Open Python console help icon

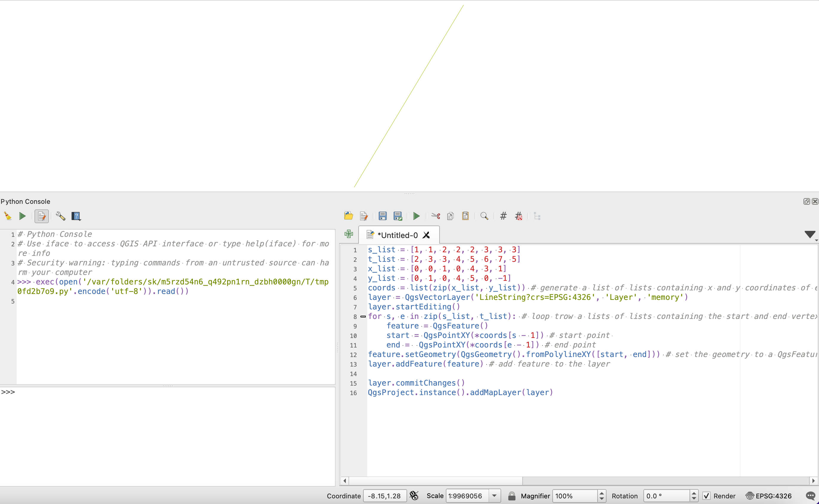tap(76, 216)
